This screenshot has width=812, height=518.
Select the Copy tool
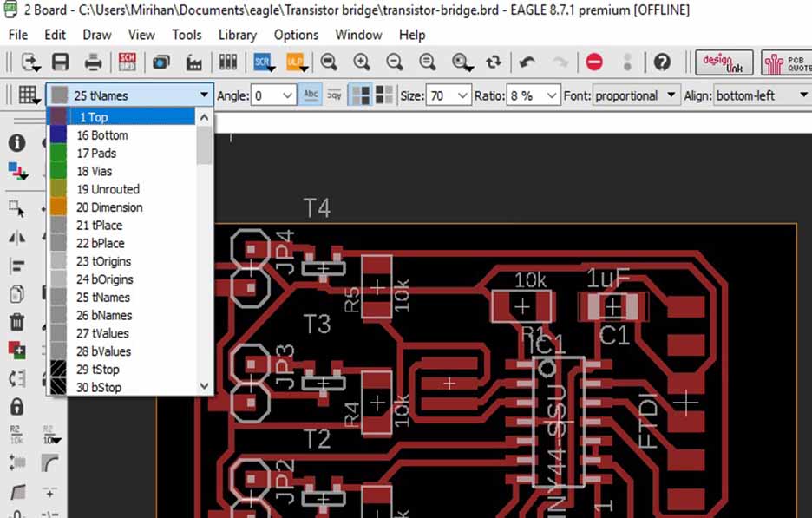point(17,294)
